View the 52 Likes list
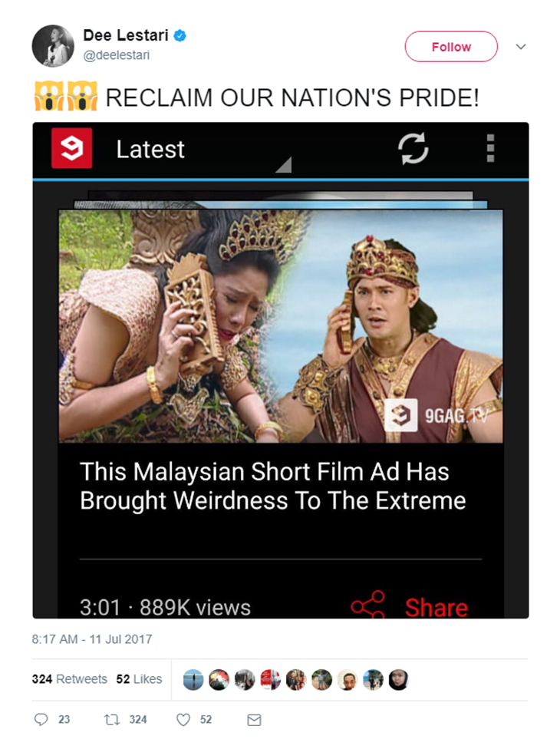The height and width of the screenshot is (749, 560). tap(139, 678)
